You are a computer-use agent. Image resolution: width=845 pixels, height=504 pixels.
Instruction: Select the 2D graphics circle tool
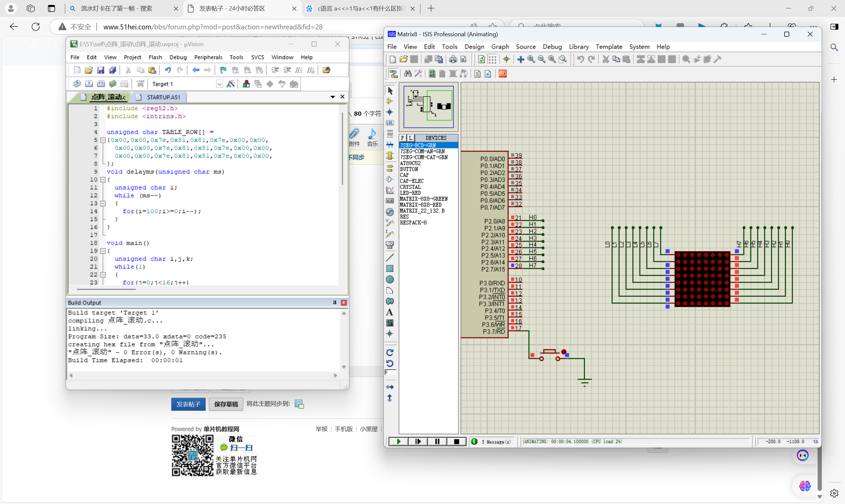pyautogui.click(x=390, y=279)
